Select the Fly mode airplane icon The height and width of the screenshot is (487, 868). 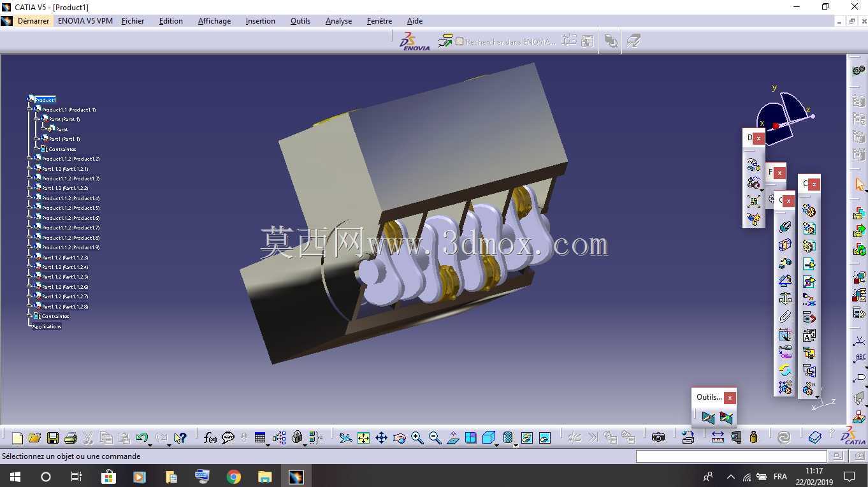pos(345,438)
